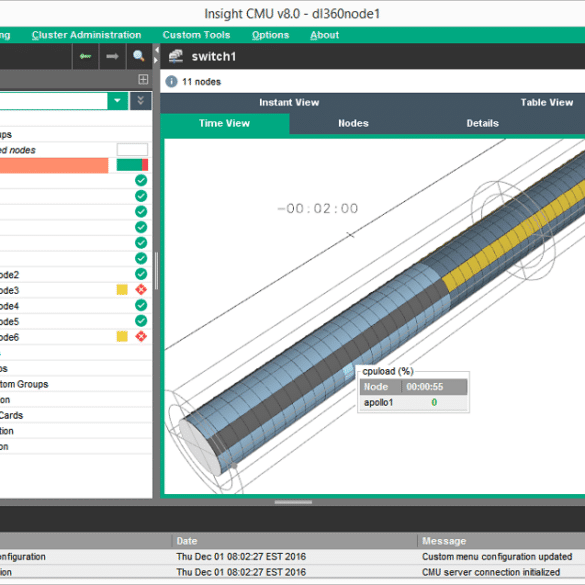Viewport: 585px width, 585px height.
Task: Click the vertical splitter handle between panels
Action: pos(156,271)
